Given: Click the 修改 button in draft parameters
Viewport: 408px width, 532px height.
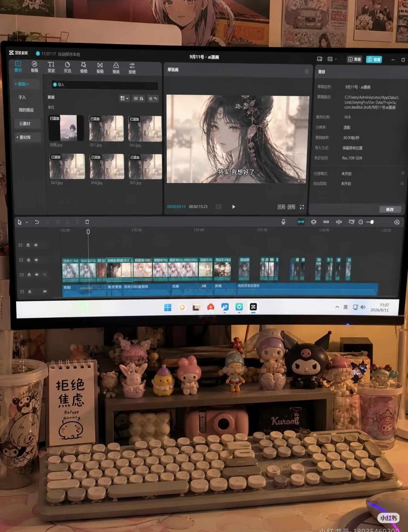Looking at the screenshot, I should pos(390,209).
